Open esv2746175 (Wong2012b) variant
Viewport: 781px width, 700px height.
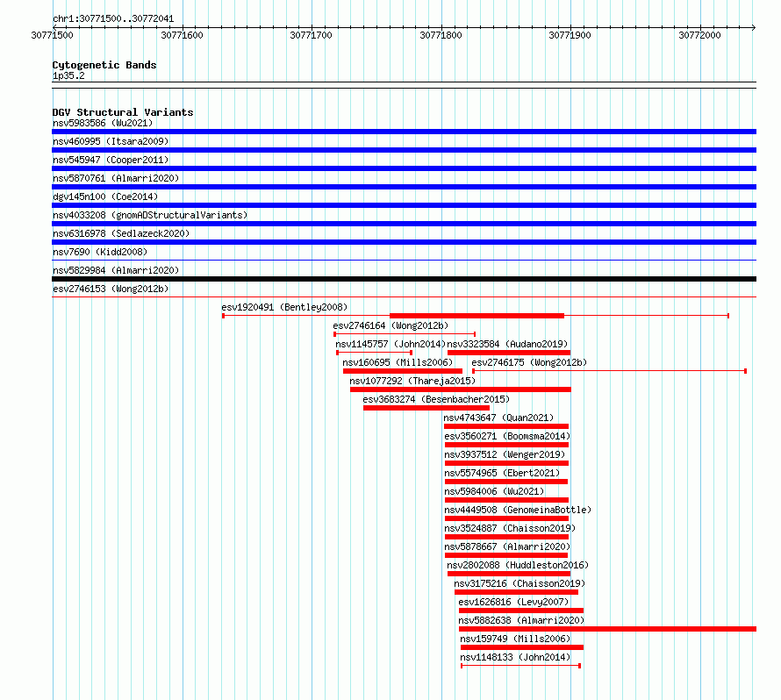pos(529,362)
